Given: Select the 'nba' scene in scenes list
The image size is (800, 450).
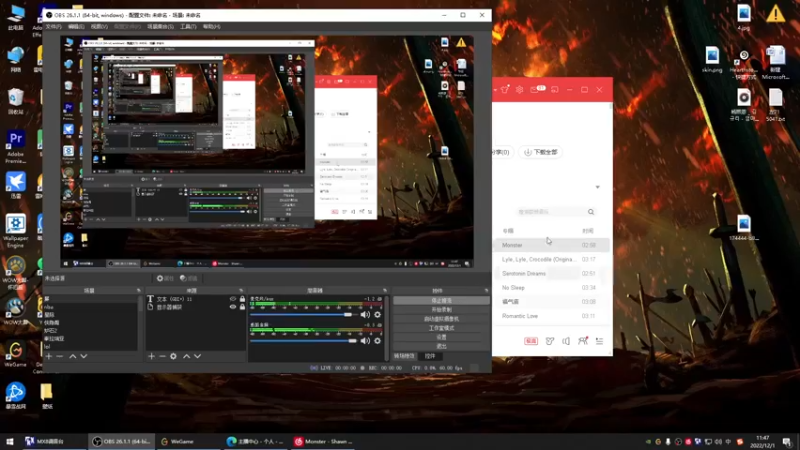Looking at the screenshot, I should (90, 307).
